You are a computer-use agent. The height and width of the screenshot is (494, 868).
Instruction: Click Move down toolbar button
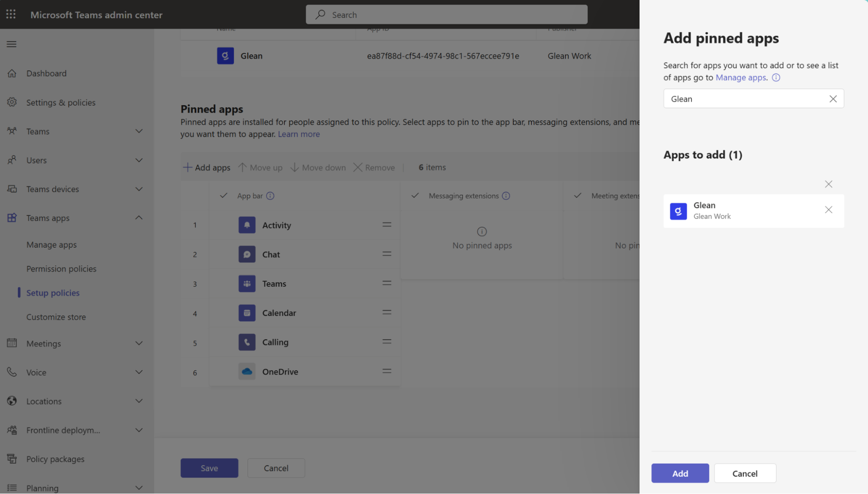tap(318, 167)
